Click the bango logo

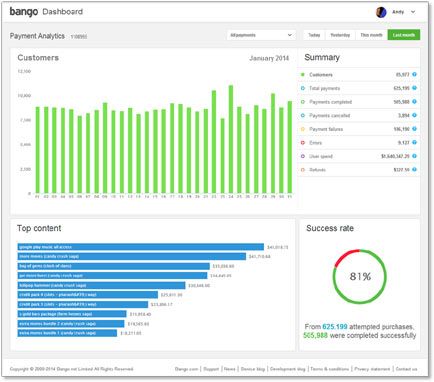[24, 12]
